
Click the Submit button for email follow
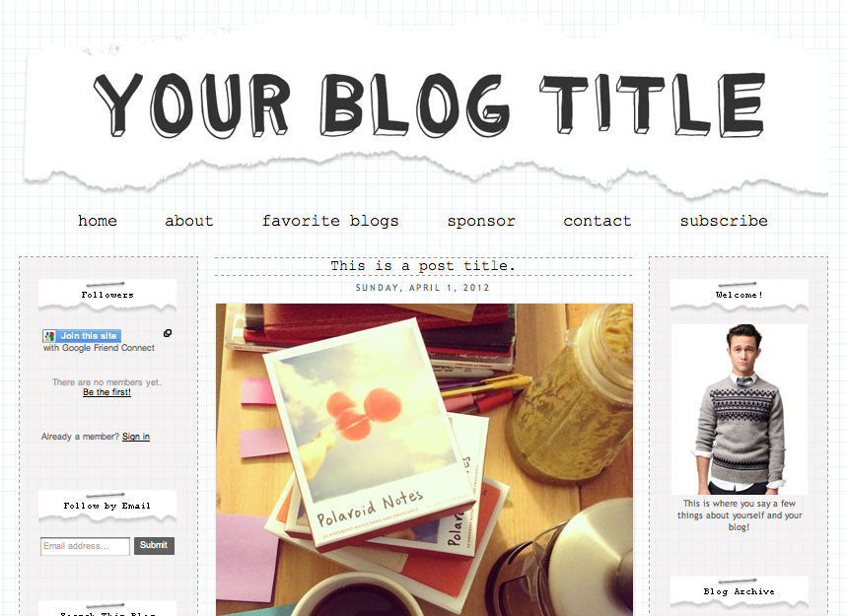click(154, 545)
